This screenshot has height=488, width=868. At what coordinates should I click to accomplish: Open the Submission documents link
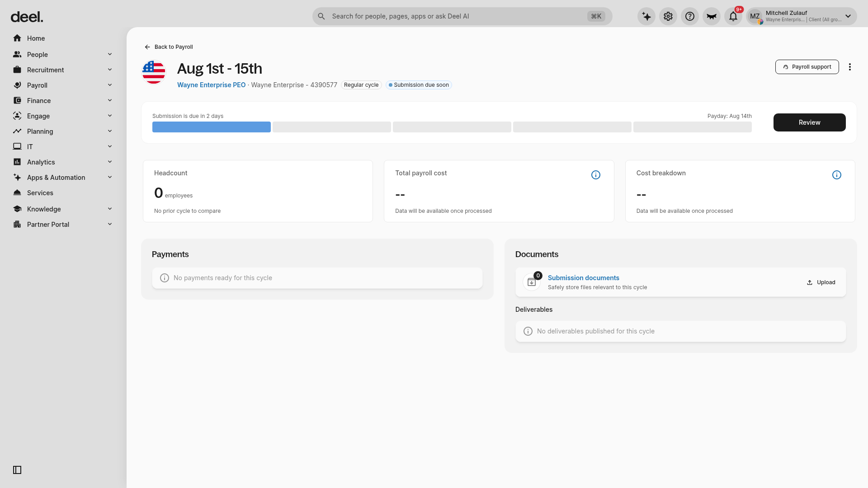(x=583, y=278)
